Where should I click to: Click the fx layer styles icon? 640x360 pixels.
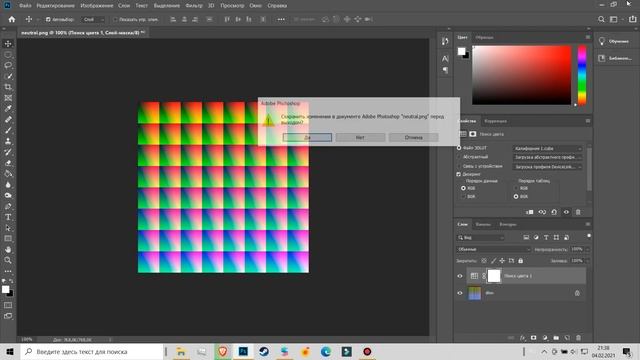coord(522,338)
